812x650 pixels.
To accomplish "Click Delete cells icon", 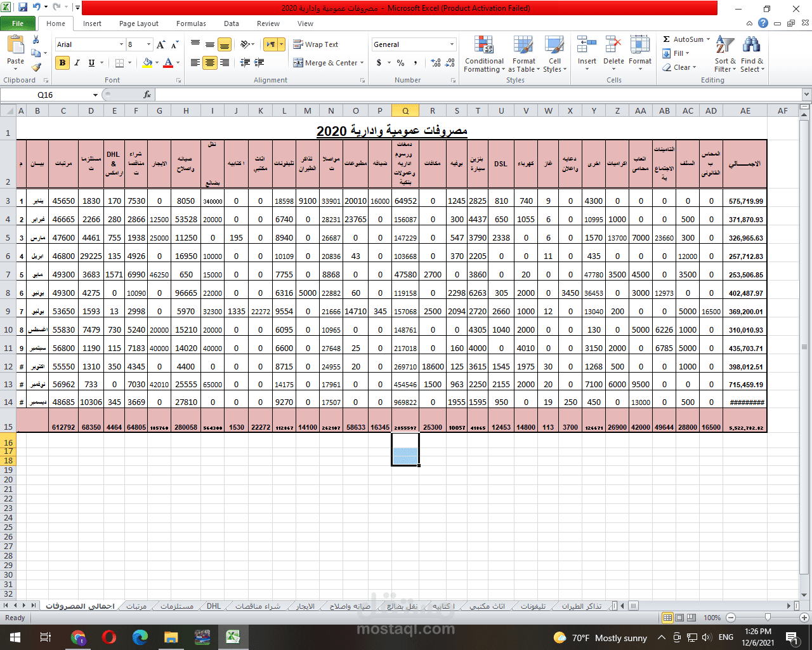I will pos(613,45).
